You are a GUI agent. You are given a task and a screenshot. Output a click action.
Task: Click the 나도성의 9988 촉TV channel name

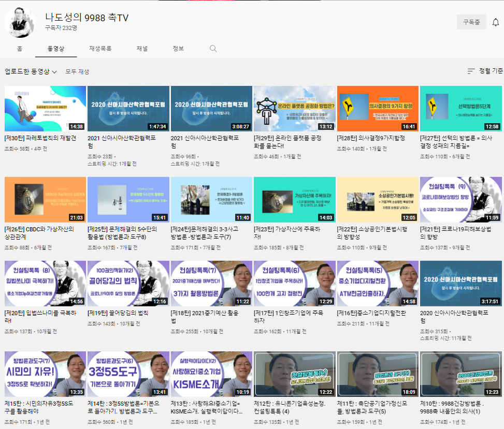coord(87,18)
